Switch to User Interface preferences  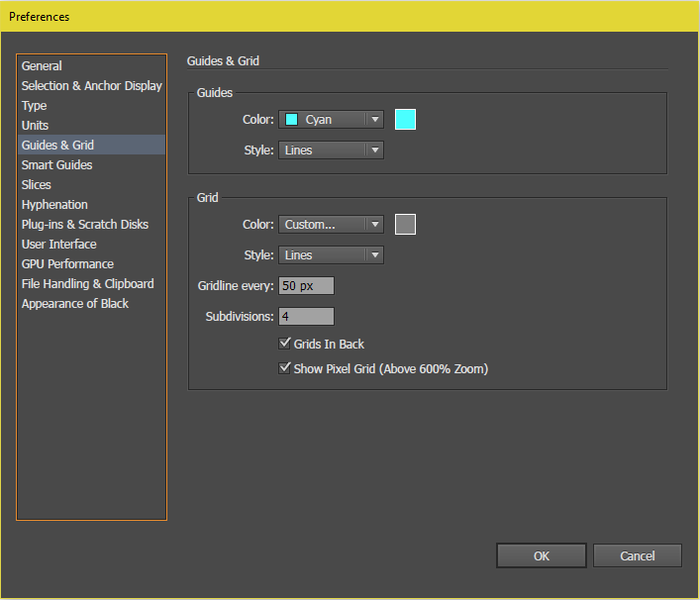click(x=58, y=245)
